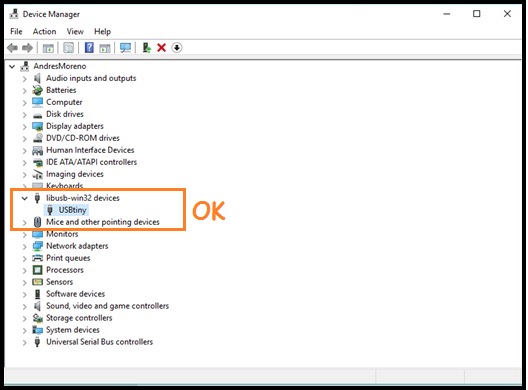Screen dimensions: 528x390
Task: Click the Disable device down-arrow icon
Action: (176, 48)
